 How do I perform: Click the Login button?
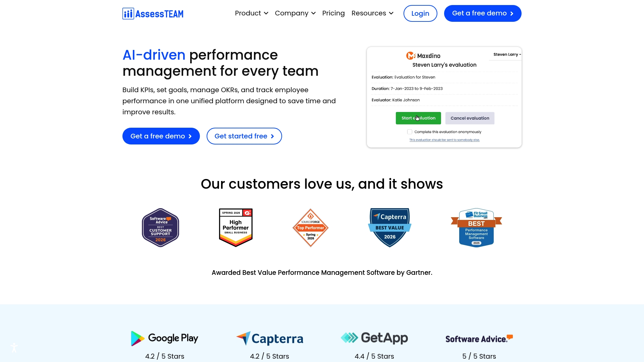(420, 13)
